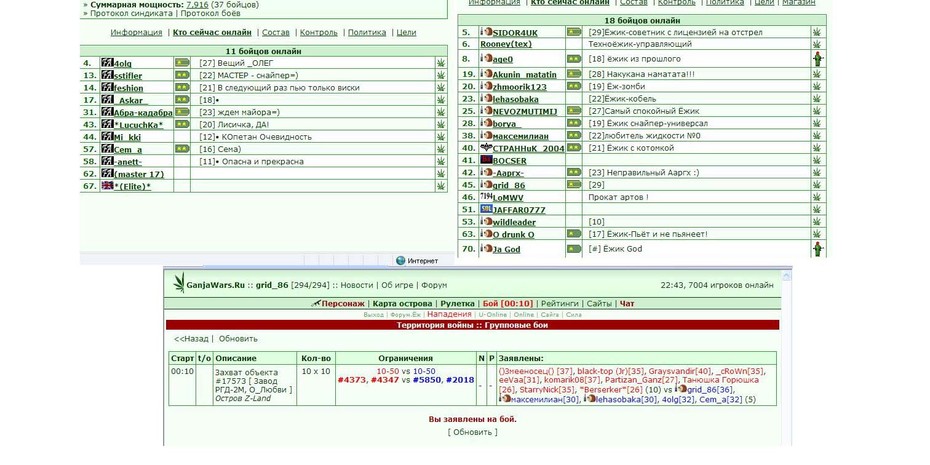The height and width of the screenshot is (465, 930).
Task: Click the 7194 icon beside LoMWV
Action: point(486,197)
